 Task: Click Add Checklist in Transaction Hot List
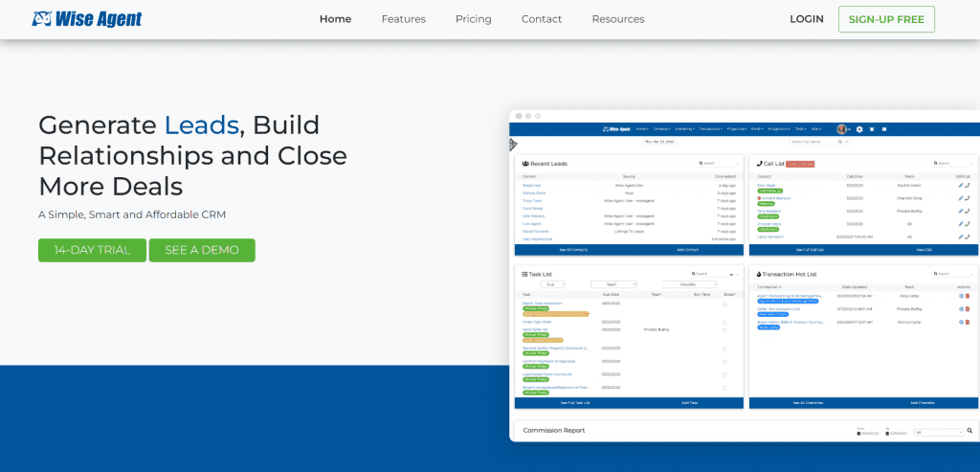(x=923, y=403)
